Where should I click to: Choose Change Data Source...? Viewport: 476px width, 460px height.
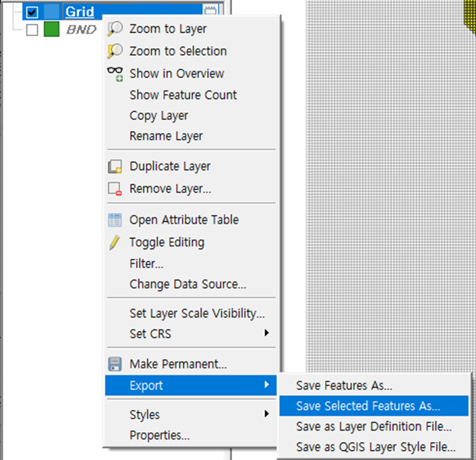pyautogui.click(x=191, y=284)
